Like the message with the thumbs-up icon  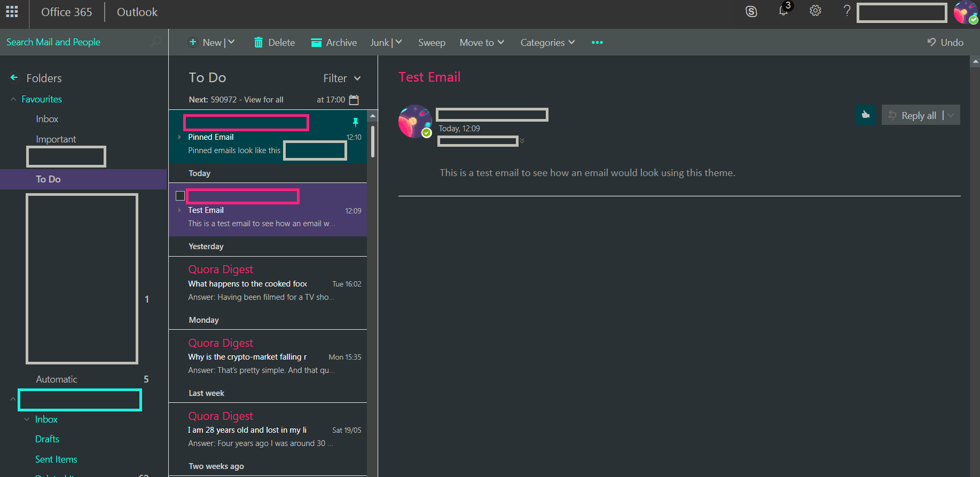(x=865, y=115)
